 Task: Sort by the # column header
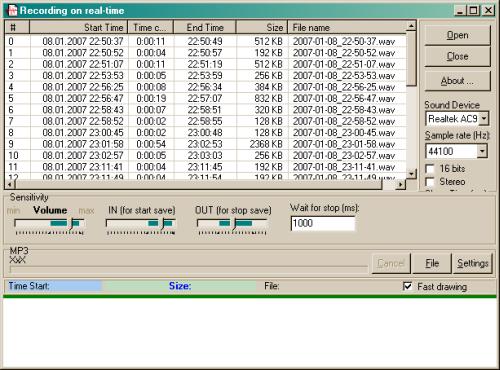pos(17,27)
